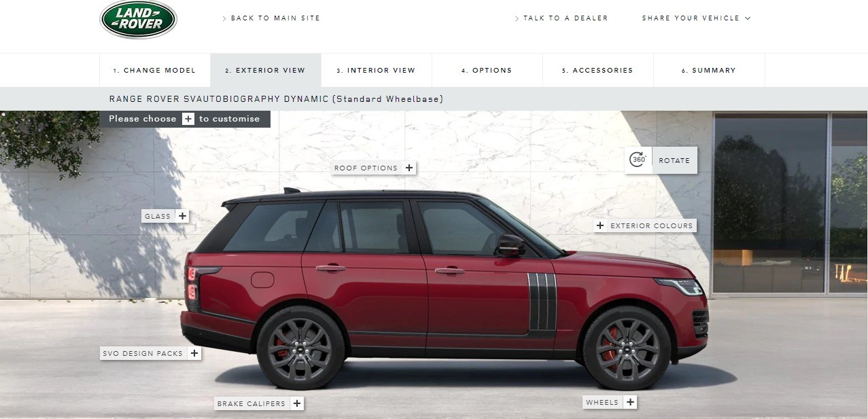Screen dimensions: 868x419
Task: Click plus icon next to SVO Design Packs
Action: pyautogui.click(x=194, y=353)
